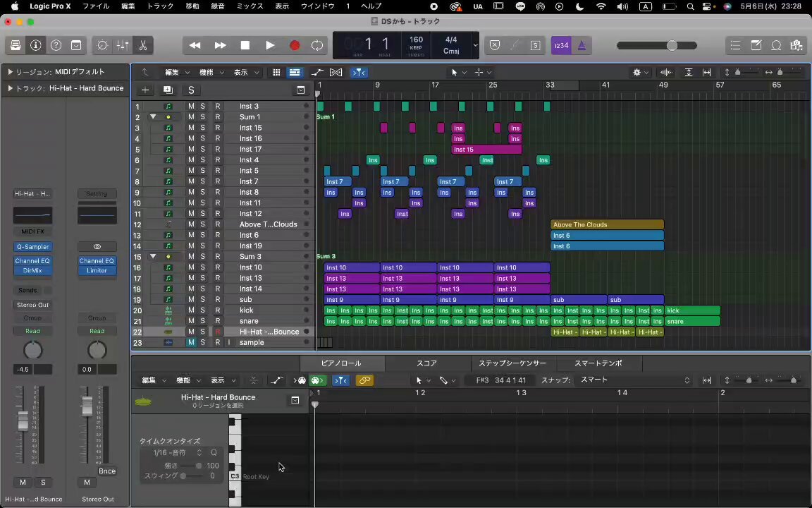The image size is (812, 508).
Task: Open the Loop Browser icon
Action: click(776, 46)
